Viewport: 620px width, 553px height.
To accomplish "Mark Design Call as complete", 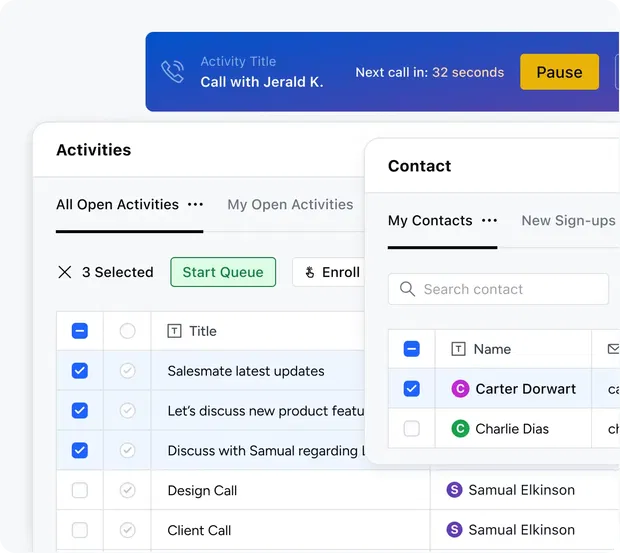I will pos(127,490).
